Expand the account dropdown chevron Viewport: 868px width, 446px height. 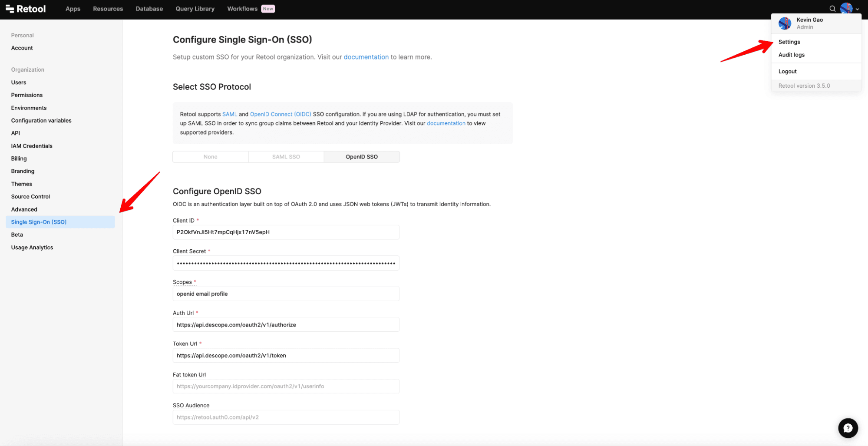tap(858, 8)
